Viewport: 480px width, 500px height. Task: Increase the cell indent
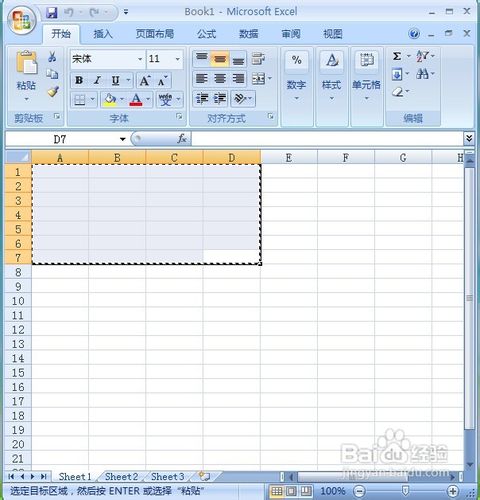tap(220, 99)
